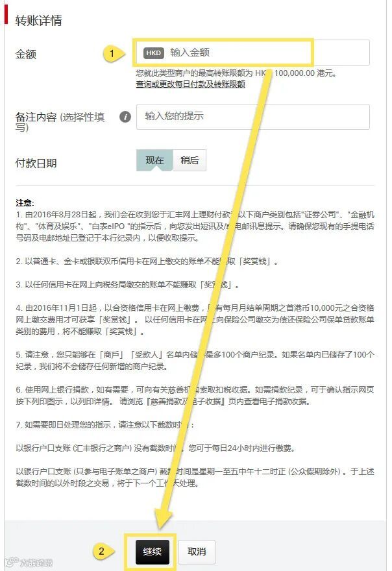The width and height of the screenshot is (392, 571).
Task: Focus the 输入您的提示 remark field
Action: click(253, 117)
